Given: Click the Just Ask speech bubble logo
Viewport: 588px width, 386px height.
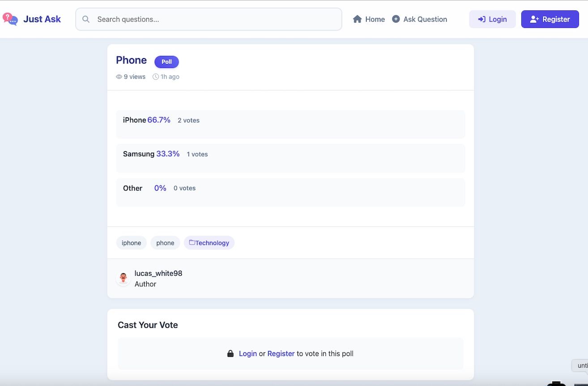Looking at the screenshot, I should pos(10,19).
